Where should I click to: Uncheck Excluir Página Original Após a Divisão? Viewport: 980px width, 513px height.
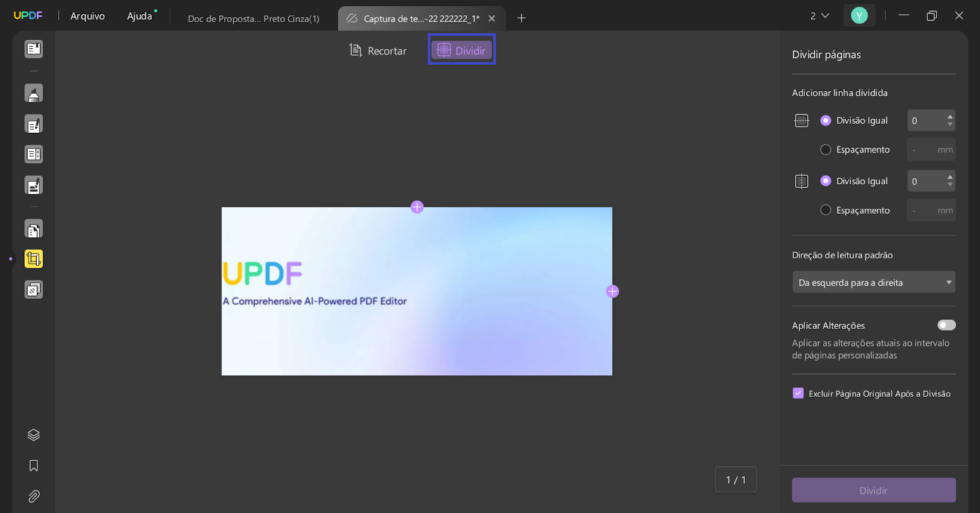tap(798, 394)
